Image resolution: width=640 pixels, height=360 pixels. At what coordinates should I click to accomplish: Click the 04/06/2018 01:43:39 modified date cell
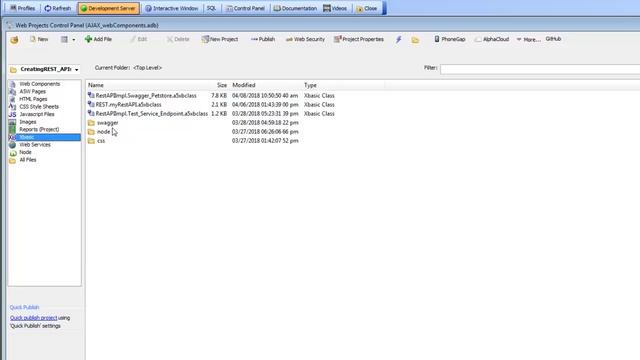(265, 104)
